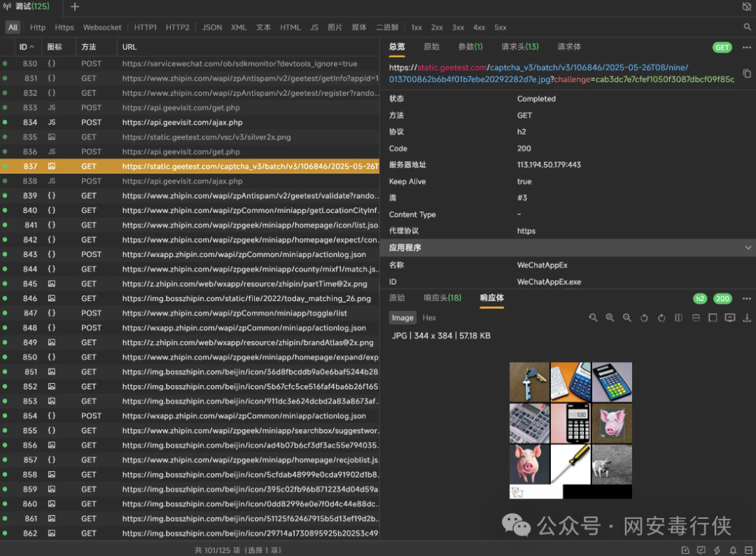Click the green 200 status badge

722,298
